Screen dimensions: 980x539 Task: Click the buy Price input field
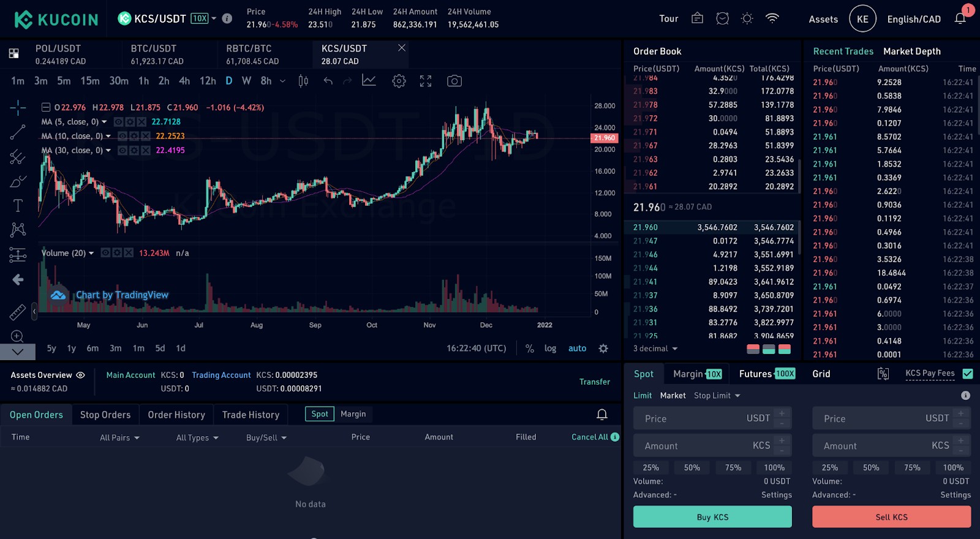[712, 418]
